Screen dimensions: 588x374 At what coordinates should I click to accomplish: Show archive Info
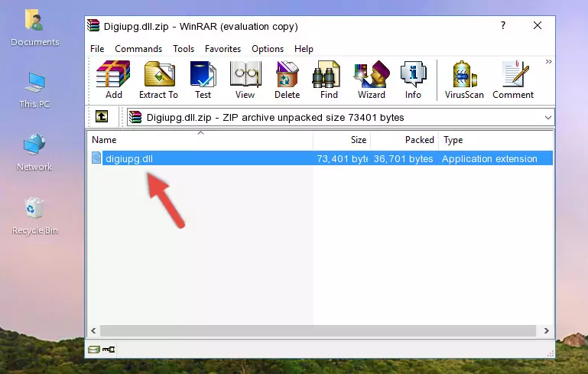(413, 80)
